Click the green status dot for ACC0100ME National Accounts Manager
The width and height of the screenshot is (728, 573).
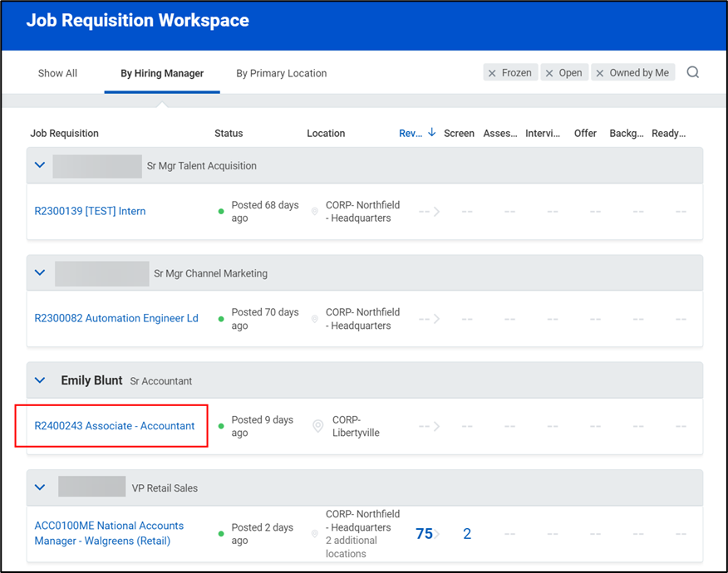click(x=220, y=533)
